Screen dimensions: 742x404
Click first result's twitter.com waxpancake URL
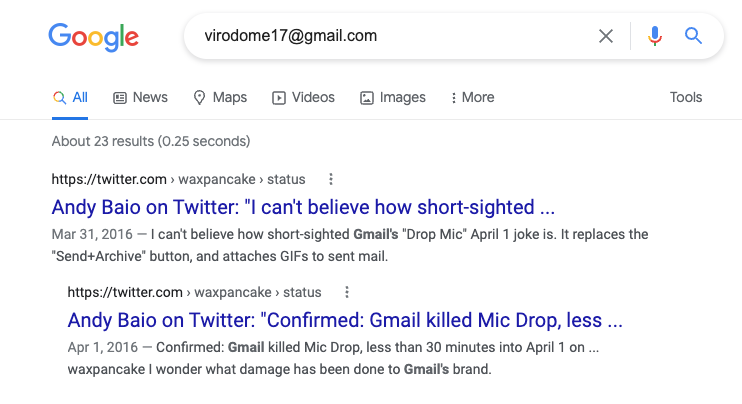(x=178, y=179)
